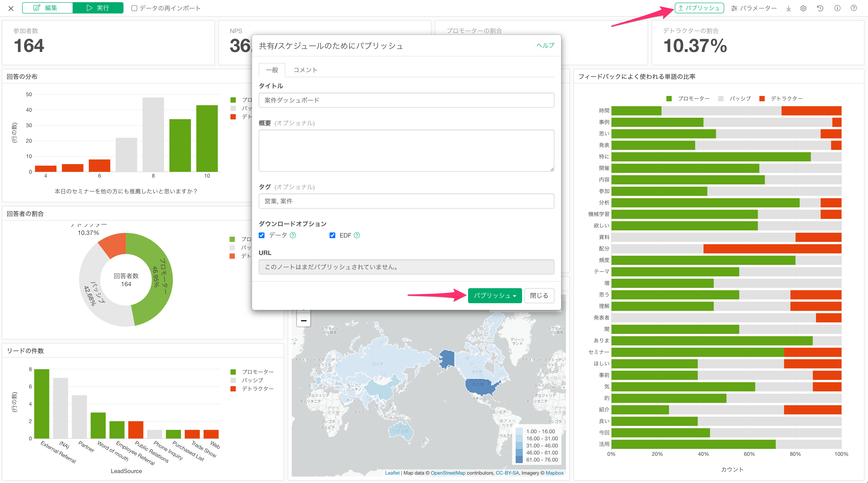Open the ヘルプ link in dialog
Screen dimensions: 868x483
[545, 46]
